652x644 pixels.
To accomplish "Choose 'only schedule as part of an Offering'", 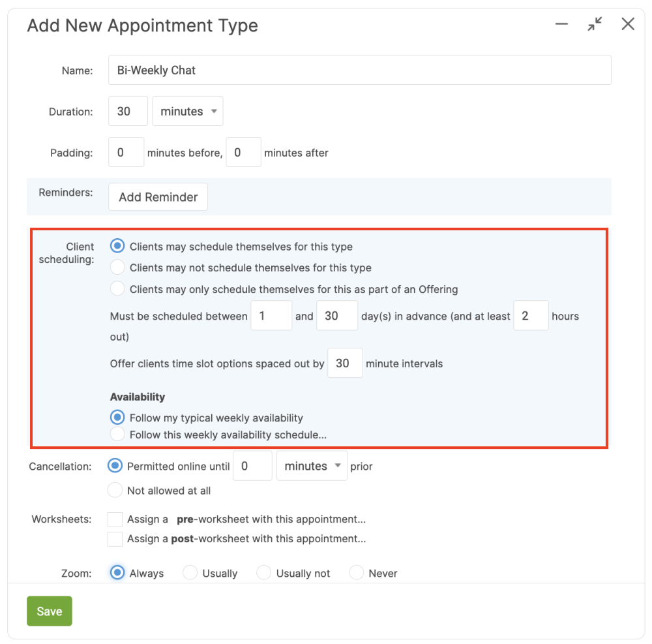I will 117,288.
